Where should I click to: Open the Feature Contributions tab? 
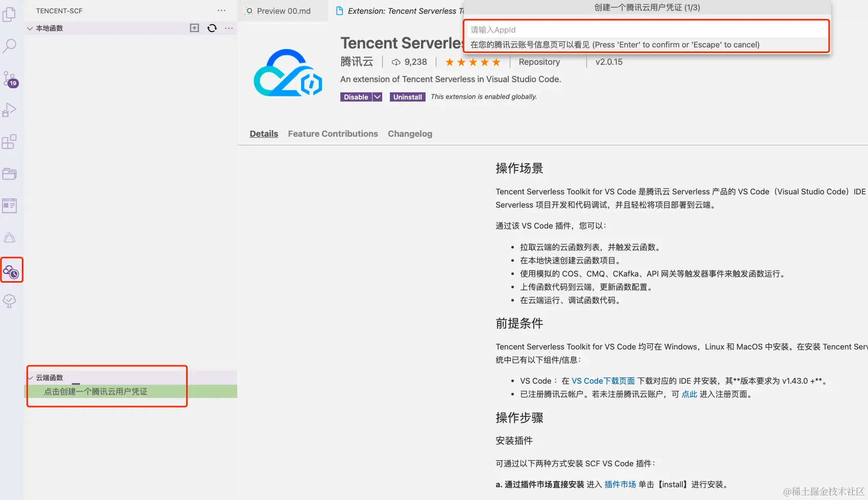tap(333, 134)
